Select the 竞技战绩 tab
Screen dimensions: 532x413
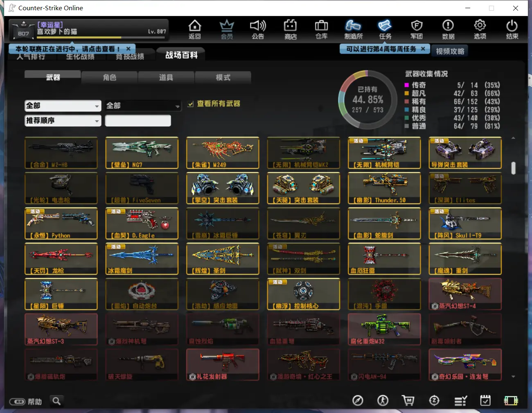pos(130,57)
